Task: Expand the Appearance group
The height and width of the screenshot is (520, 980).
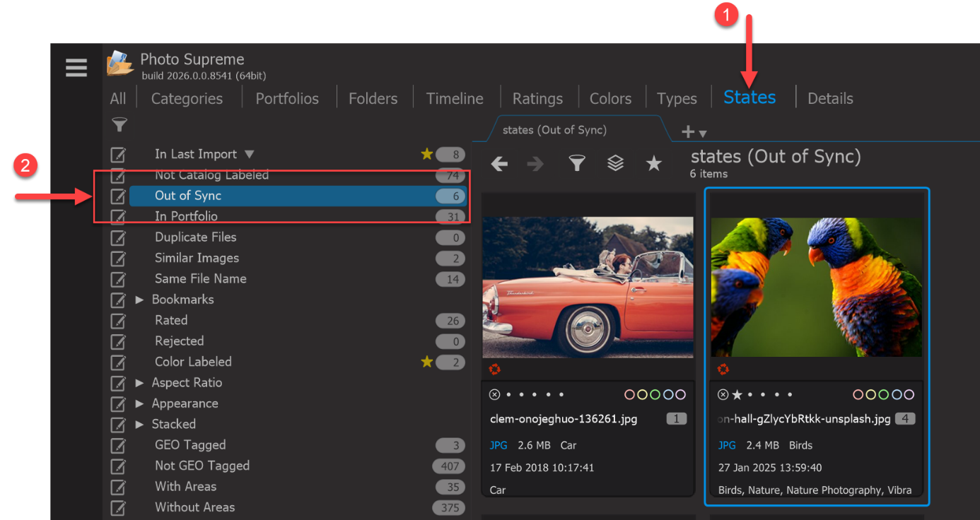Action: [139, 403]
